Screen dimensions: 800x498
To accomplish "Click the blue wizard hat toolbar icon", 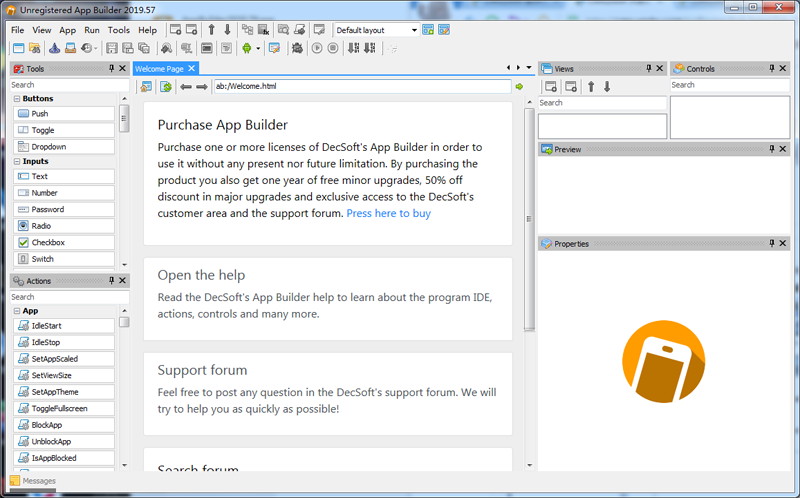I will (55, 48).
